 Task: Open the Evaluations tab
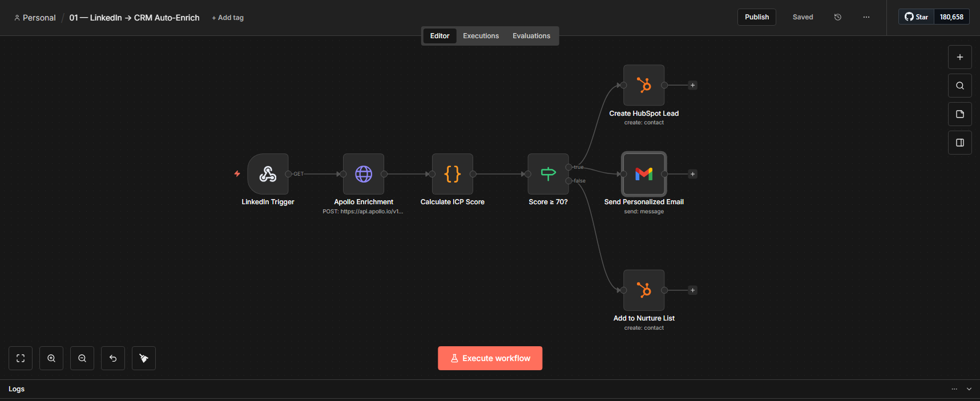tap(531, 36)
